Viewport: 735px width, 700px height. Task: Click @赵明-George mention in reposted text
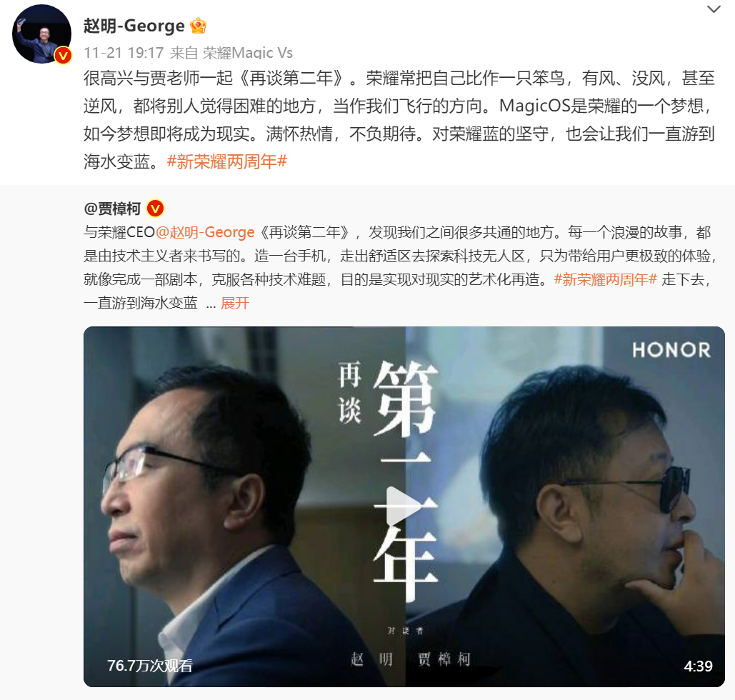[205, 232]
